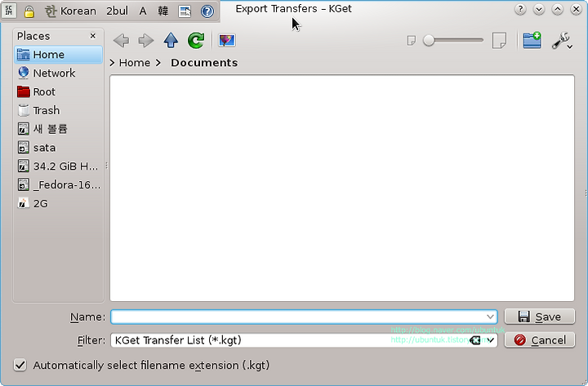Click the SCIM input method icon
Viewport: 588px width, 386px height.
(9, 11)
